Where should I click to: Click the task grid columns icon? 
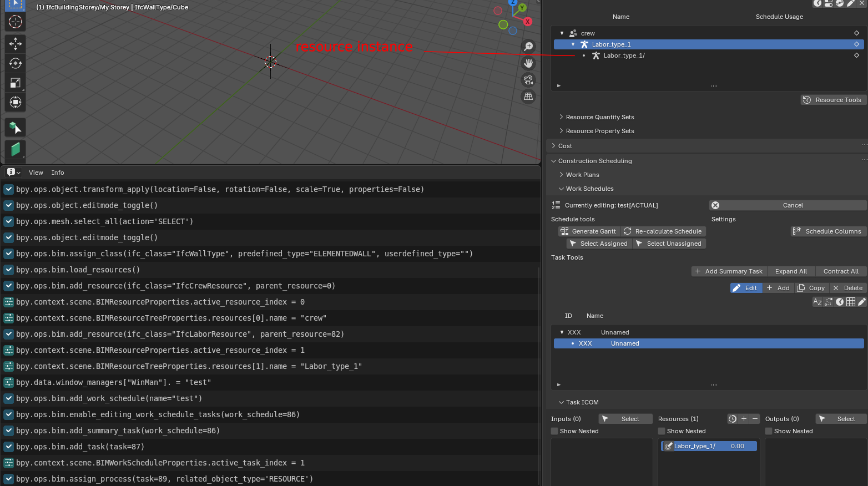(851, 302)
